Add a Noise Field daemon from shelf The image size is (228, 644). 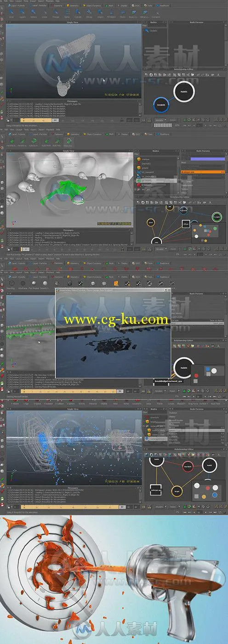click(x=215, y=402)
